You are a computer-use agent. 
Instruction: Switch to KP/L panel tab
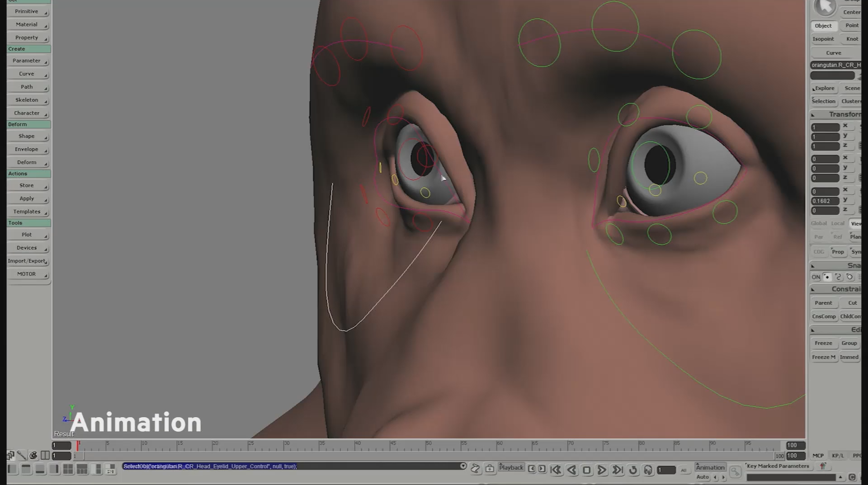click(x=838, y=456)
